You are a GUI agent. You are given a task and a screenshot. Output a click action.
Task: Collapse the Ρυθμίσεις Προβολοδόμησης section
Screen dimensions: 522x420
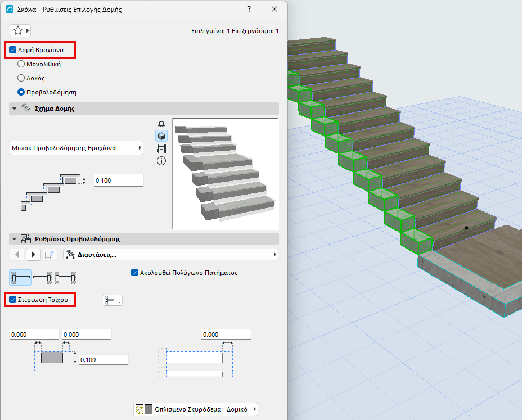coord(14,239)
